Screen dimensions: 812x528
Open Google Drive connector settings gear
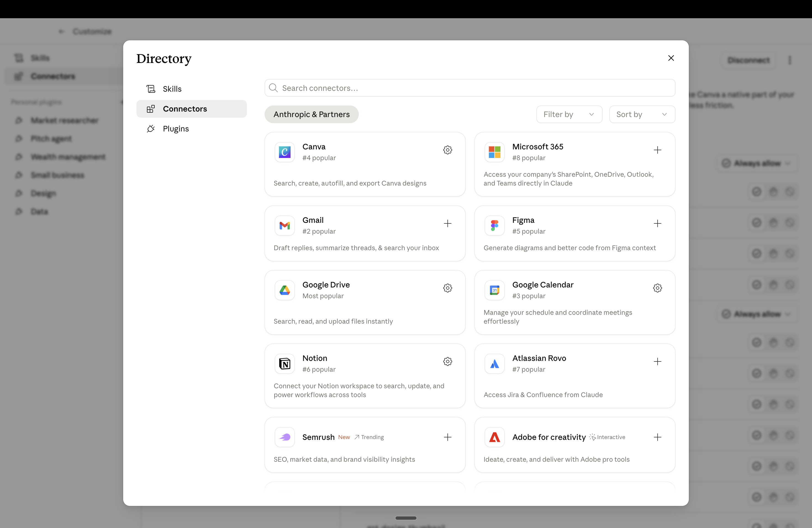(447, 288)
